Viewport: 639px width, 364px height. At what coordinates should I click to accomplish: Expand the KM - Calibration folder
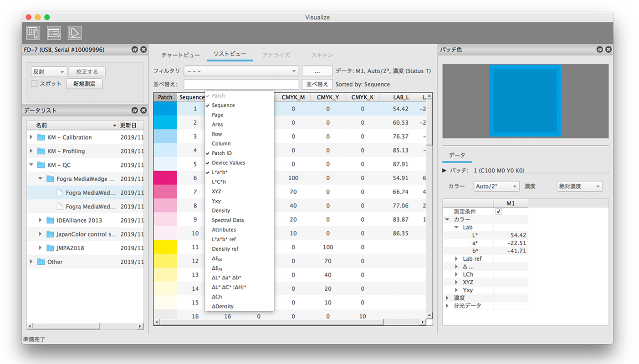tap(31, 137)
